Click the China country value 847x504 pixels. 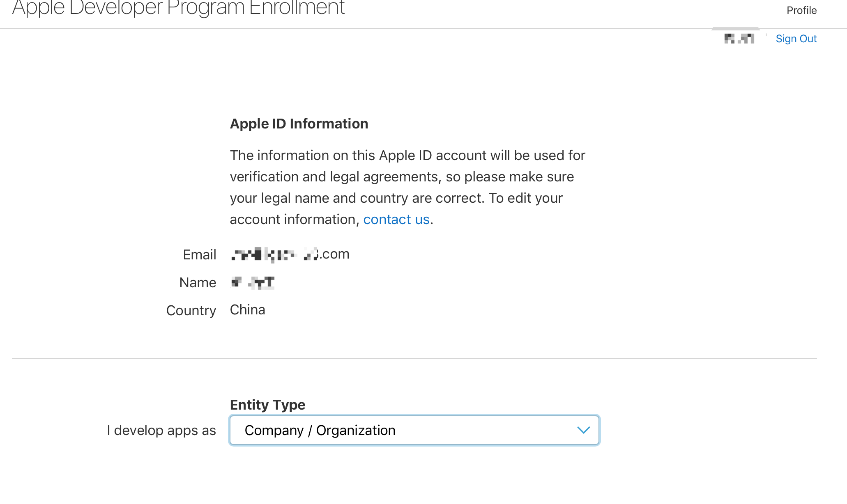point(247,310)
